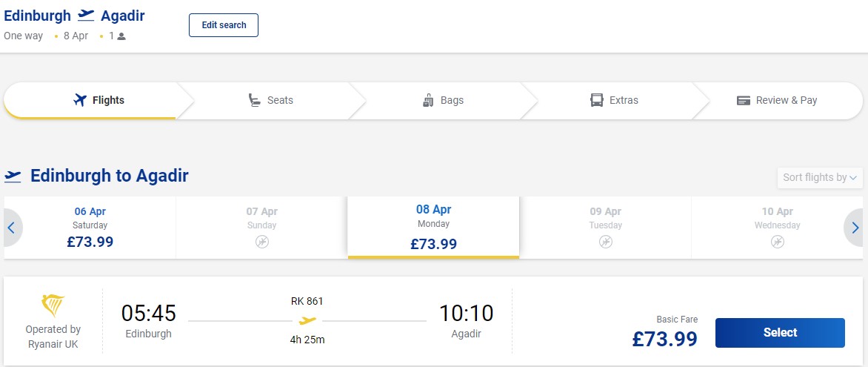Click the yellow plane icon under RK 861

tap(307, 320)
